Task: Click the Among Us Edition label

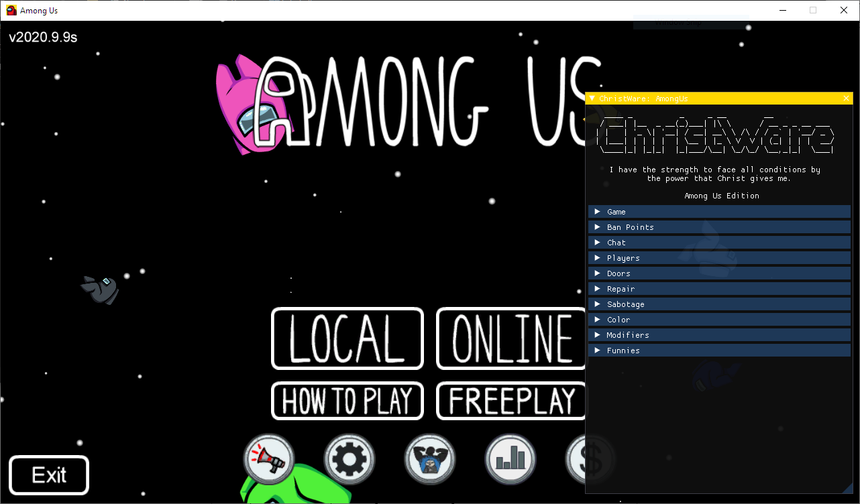Action: [x=722, y=196]
